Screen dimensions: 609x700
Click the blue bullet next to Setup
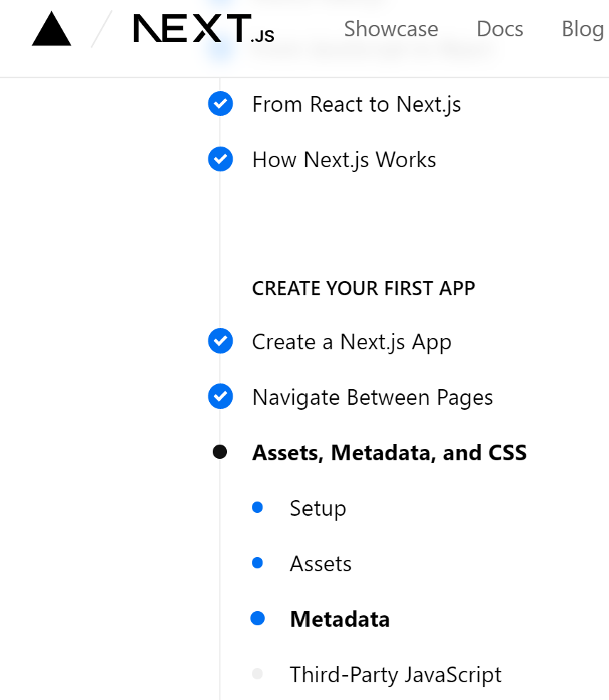pos(258,508)
